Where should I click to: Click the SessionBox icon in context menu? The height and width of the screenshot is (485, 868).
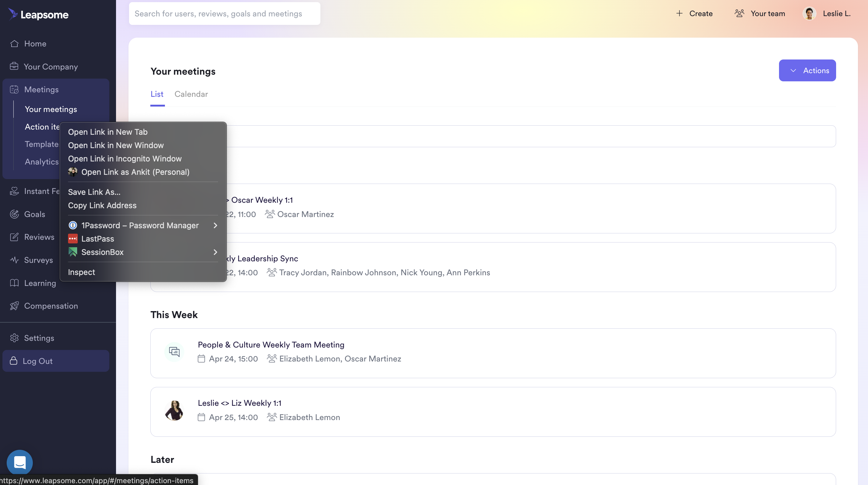click(x=73, y=252)
